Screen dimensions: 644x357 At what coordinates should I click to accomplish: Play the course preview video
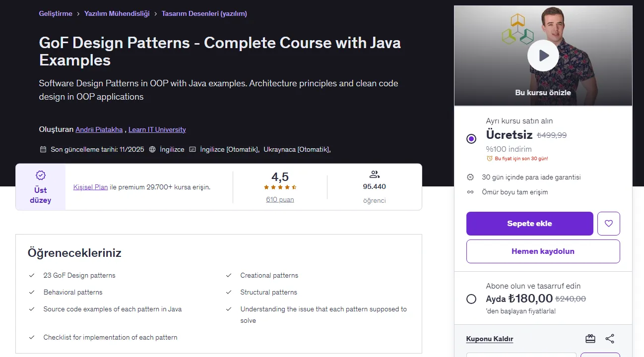(x=543, y=56)
